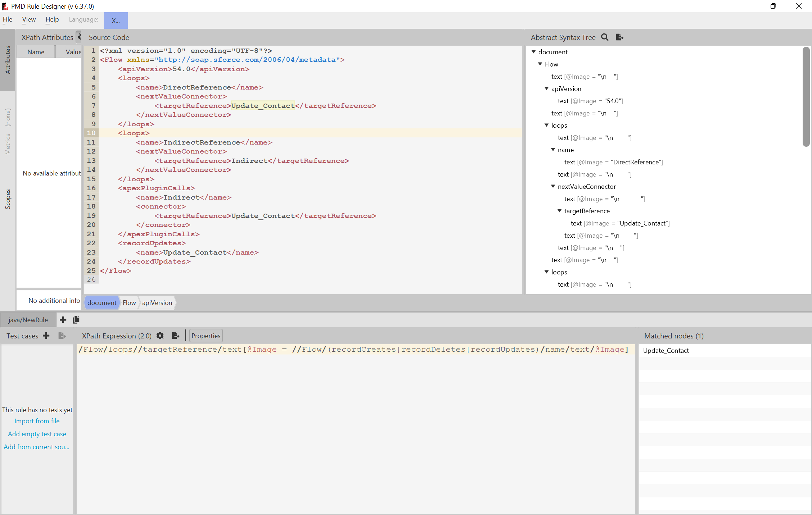Screen dimensions: 812x515
Task: Click Add empty test case
Action: pyautogui.click(x=37, y=434)
